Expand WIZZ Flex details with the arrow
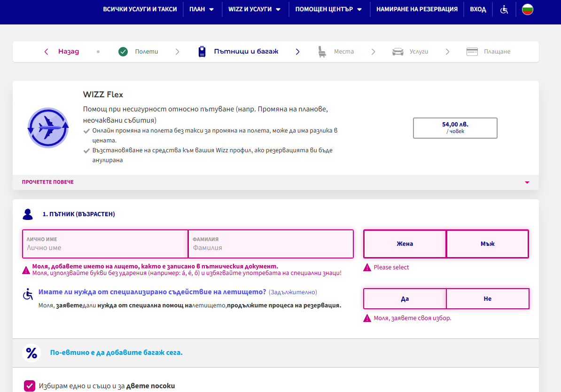The width and height of the screenshot is (561, 392). (527, 182)
